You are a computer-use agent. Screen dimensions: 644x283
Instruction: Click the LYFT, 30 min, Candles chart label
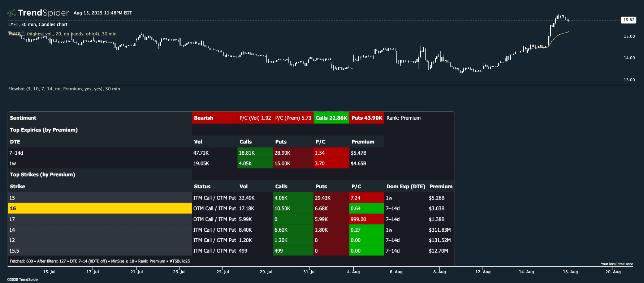click(38, 25)
